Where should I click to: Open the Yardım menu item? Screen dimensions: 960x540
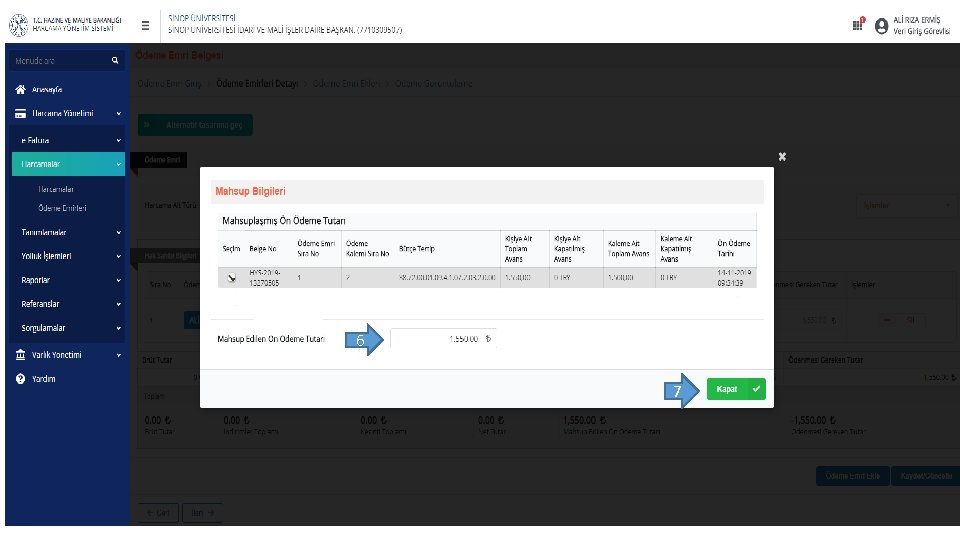pyautogui.click(x=43, y=379)
